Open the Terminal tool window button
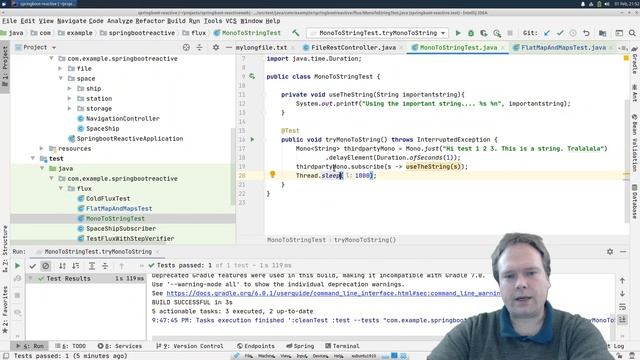 click(342, 346)
